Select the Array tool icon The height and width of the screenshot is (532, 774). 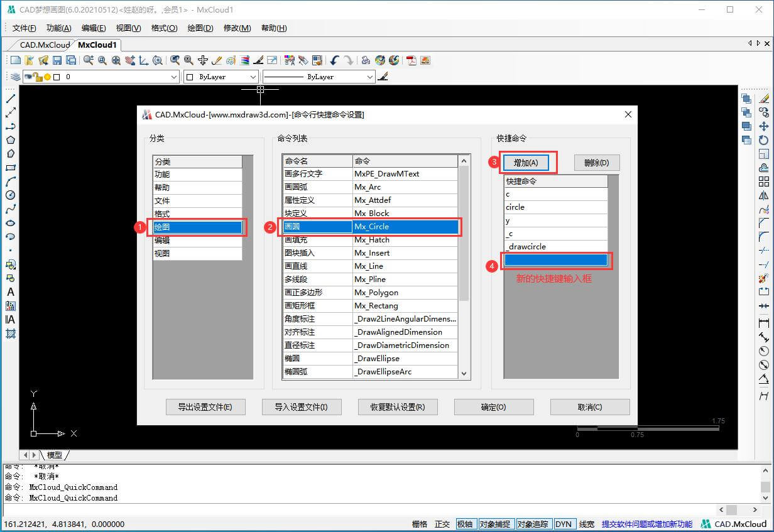764,182
